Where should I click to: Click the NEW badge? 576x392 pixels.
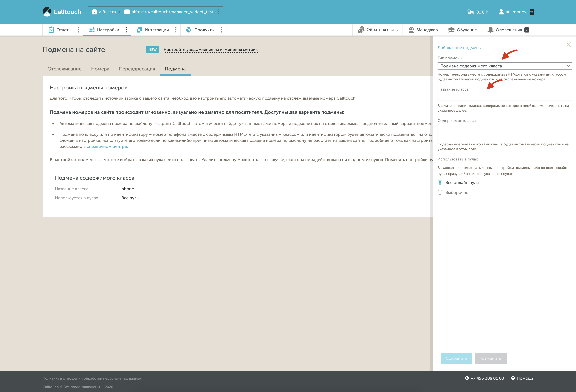tap(152, 50)
